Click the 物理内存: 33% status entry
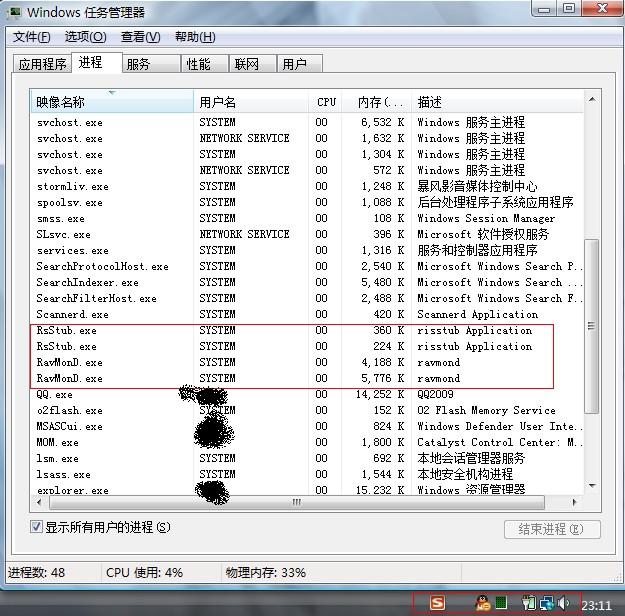625x616 pixels. point(266,573)
